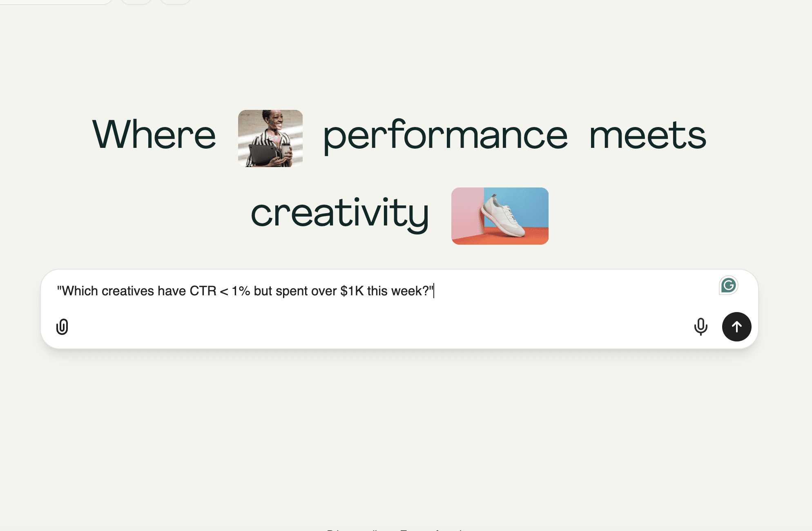Click the word "creativity" in the headline

(340, 214)
